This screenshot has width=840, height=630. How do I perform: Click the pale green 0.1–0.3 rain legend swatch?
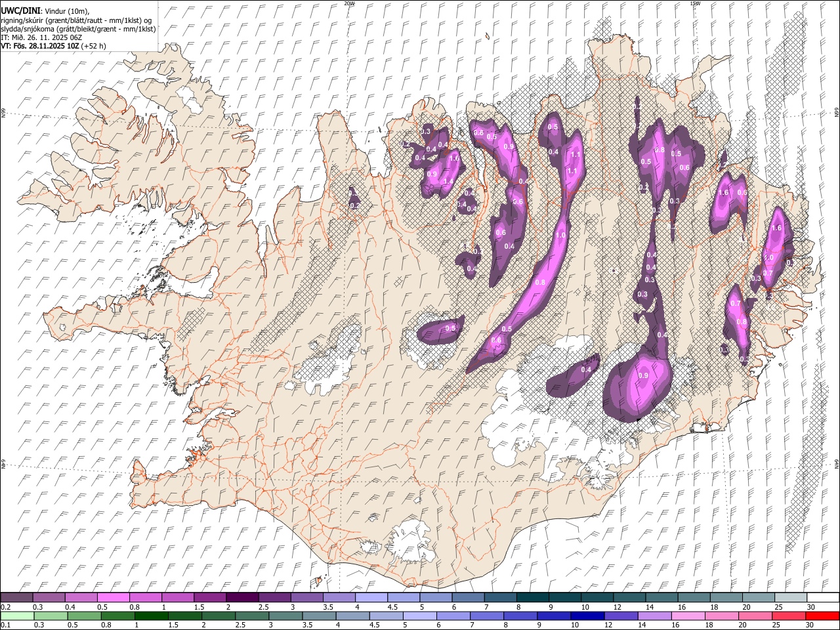tap(17, 616)
